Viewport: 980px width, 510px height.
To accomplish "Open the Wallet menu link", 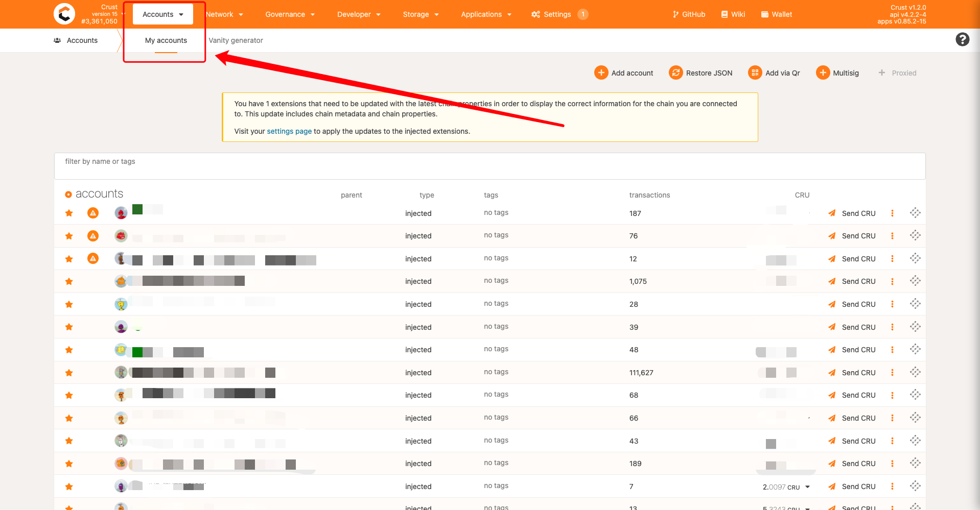I will click(x=777, y=14).
